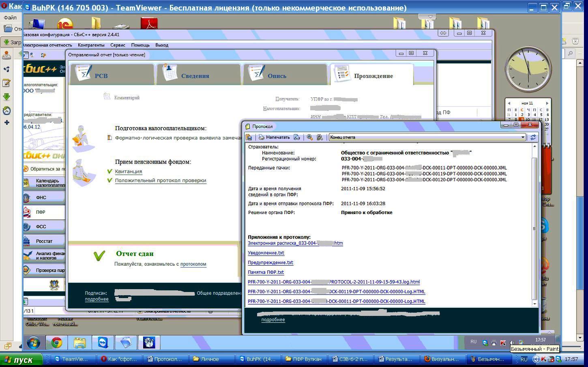Click the zoom-in magnifier in protocol toolbar
This screenshot has width=588, height=367.
[310, 137]
